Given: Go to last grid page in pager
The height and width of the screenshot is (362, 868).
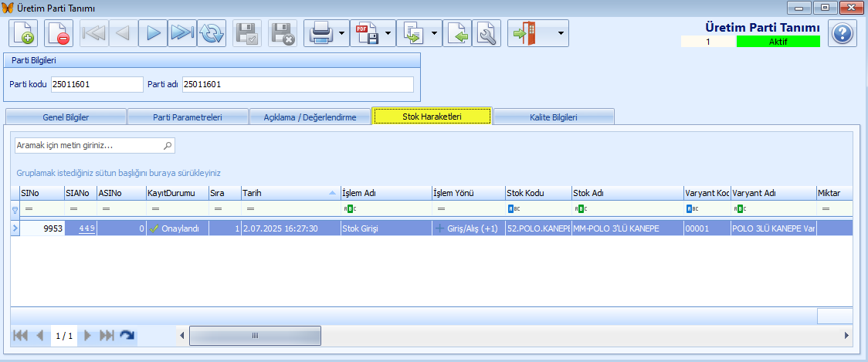Looking at the screenshot, I should tap(107, 335).
